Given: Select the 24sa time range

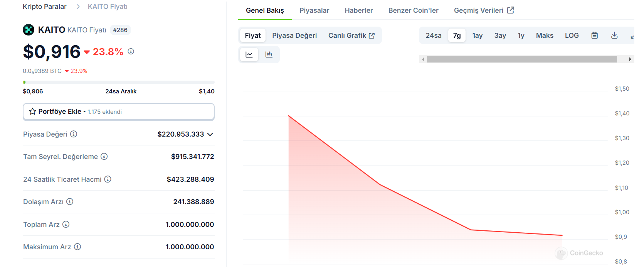Looking at the screenshot, I should click(434, 35).
